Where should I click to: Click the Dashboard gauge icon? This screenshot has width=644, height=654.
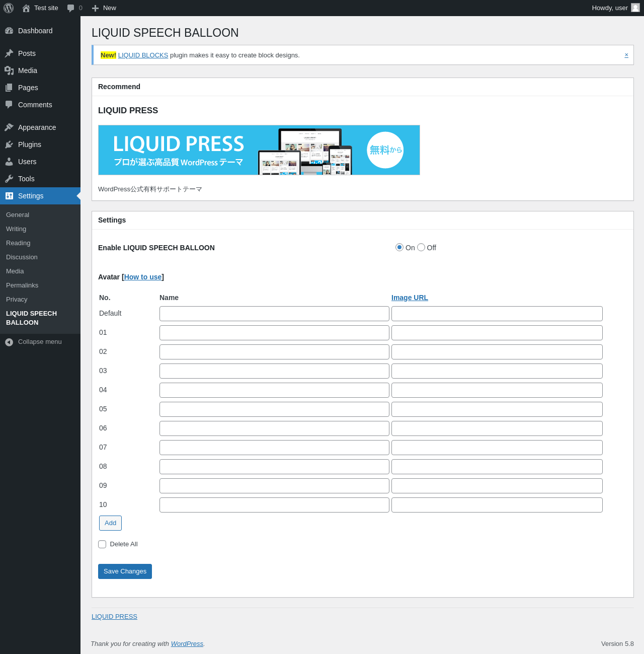click(9, 31)
